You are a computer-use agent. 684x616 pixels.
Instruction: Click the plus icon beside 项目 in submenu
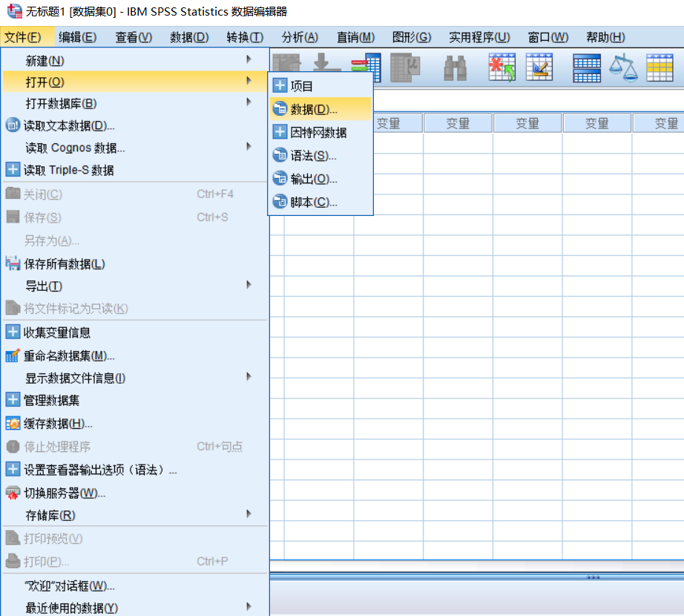[x=280, y=85]
